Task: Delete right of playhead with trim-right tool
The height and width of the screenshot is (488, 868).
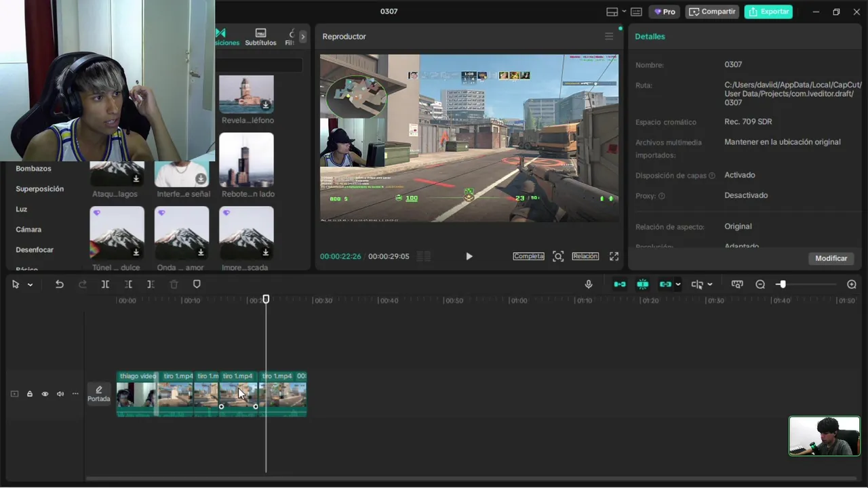Action: point(151,285)
